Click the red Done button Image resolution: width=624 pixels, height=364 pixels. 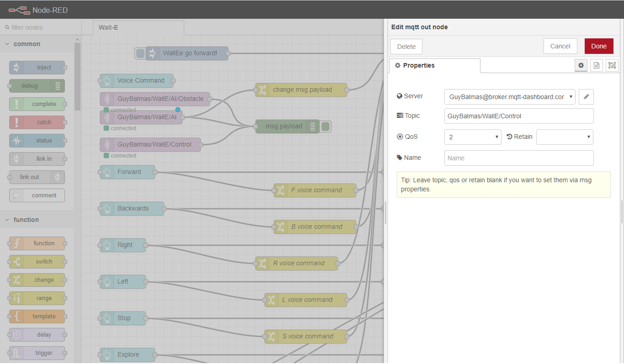(x=599, y=46)
